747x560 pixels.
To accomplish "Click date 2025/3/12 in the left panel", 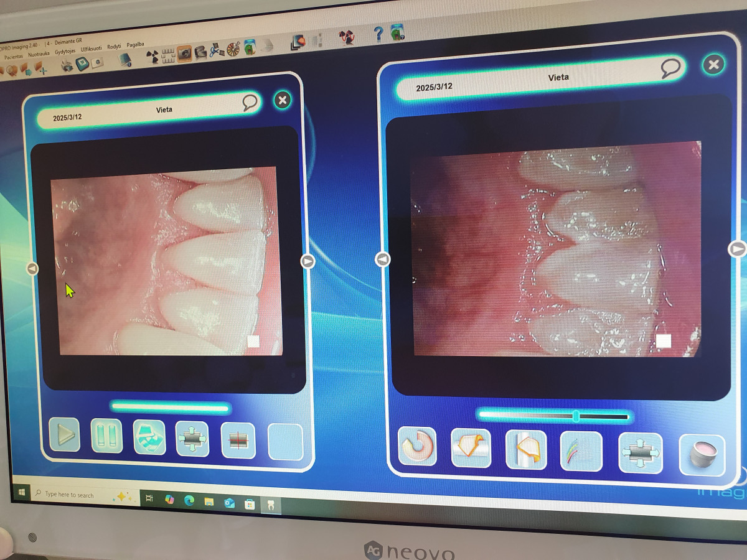I will point(67,118).
